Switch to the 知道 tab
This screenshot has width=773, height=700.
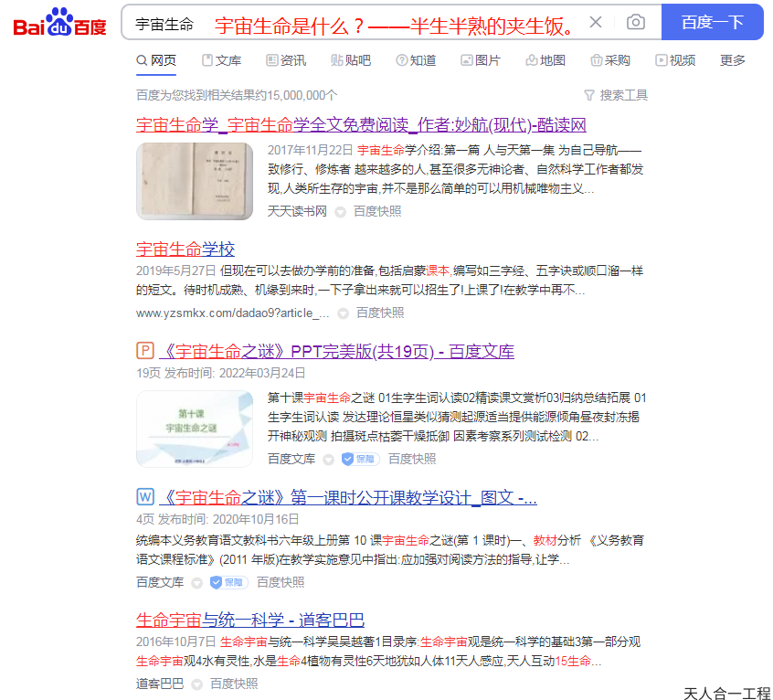416,60
